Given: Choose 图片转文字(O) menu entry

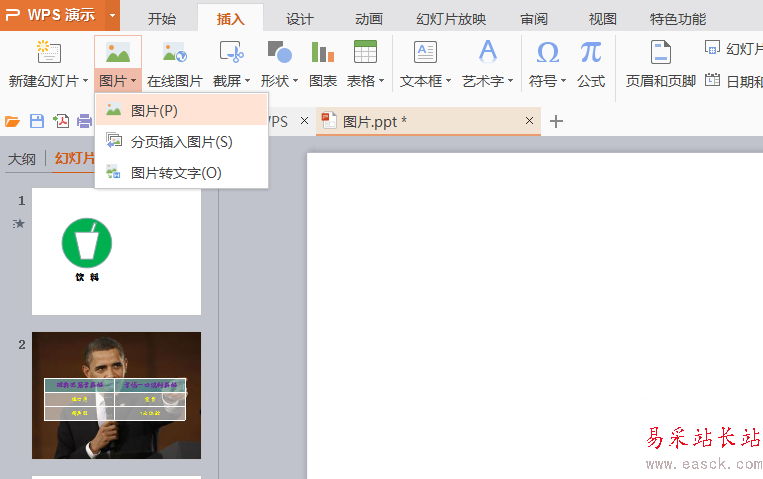Looking at the screenshot, I should (182, 172).
